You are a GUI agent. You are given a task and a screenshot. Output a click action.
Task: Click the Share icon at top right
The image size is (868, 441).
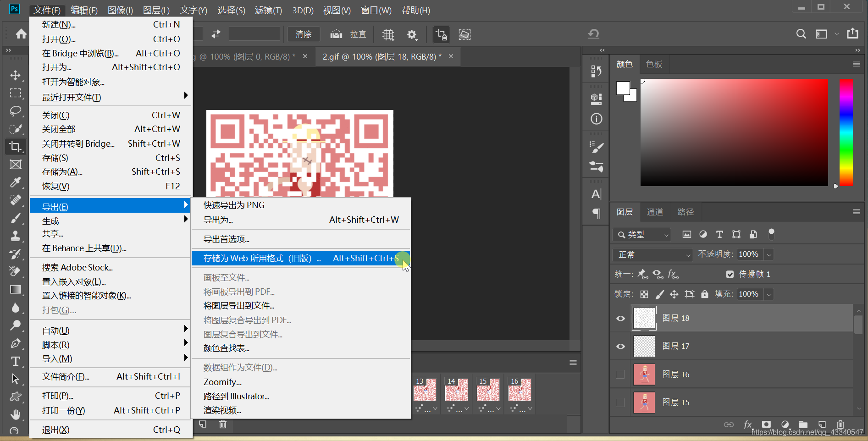(x=852, y=33)
